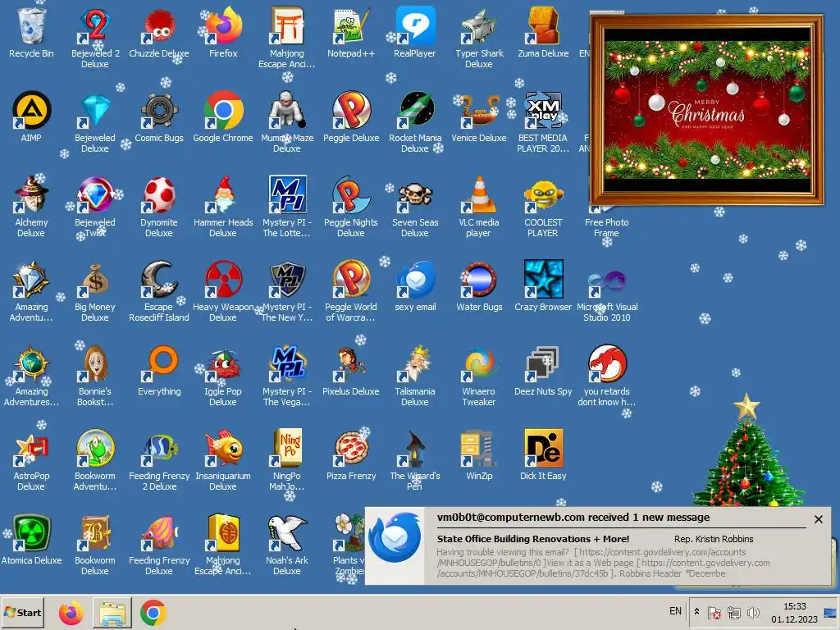
Task: Open Bookworm Adventures shortcut icon
Action: [x=95, y=460]
